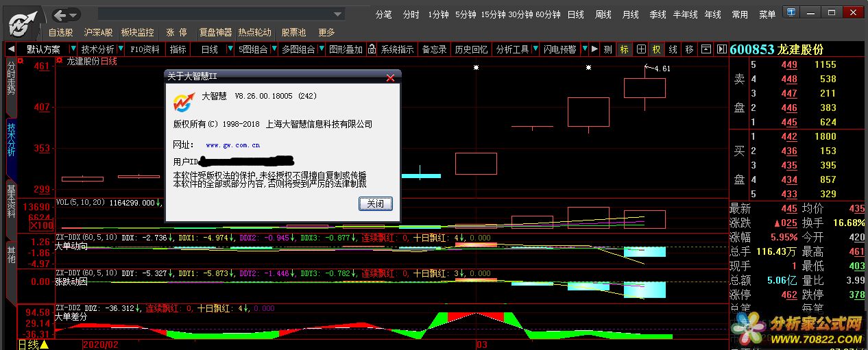Expand the 多图组合 dropdown arrow
868x350 pixels.
coord(321,49)
